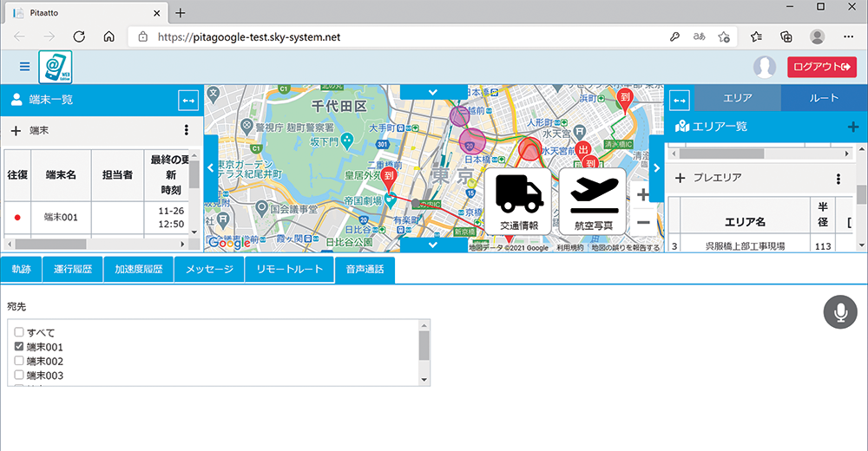Screen dimensions: 868x451
Task: Open the hamburger menu
Action: tap(23, 67)
